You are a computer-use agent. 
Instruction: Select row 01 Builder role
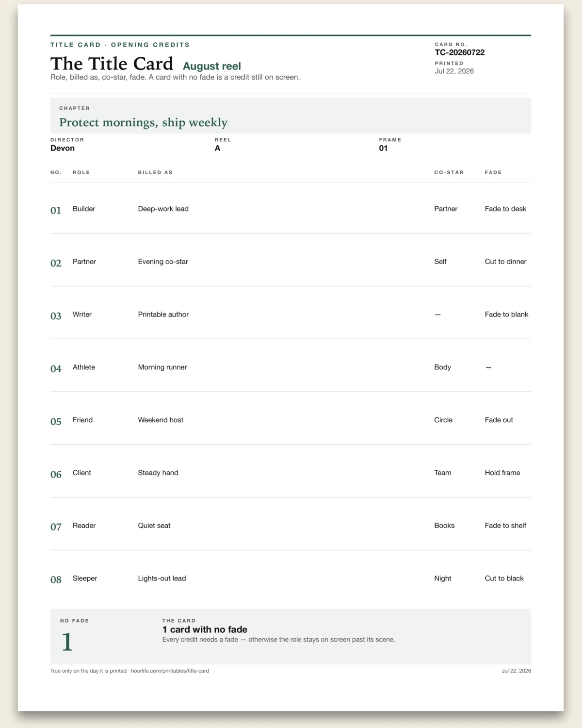click(84, 209)
